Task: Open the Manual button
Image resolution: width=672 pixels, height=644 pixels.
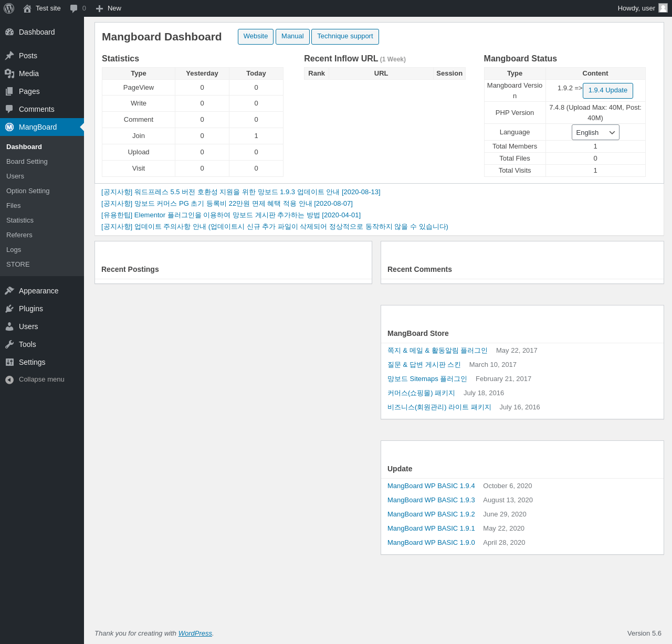Action: click(x=292, y=37)
